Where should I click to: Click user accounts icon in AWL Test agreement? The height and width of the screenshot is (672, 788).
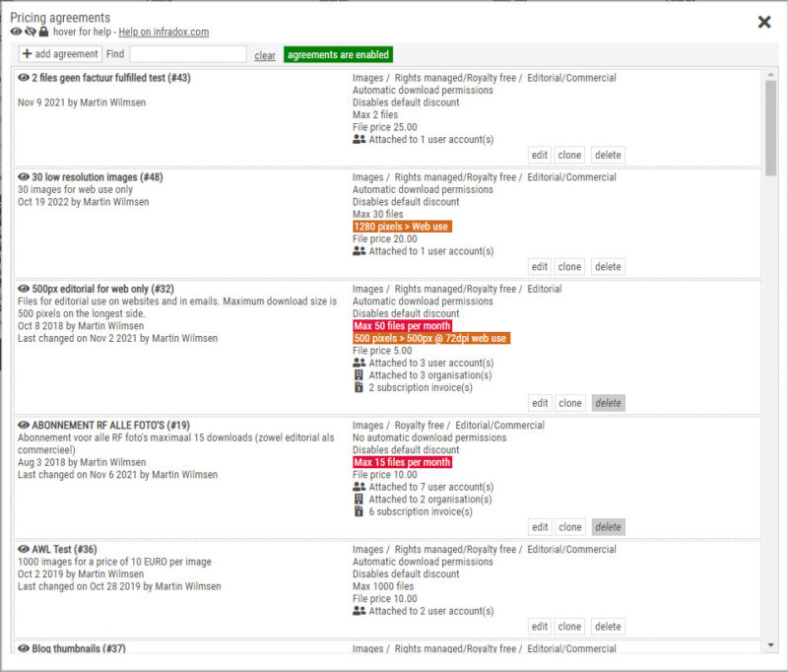359,611
